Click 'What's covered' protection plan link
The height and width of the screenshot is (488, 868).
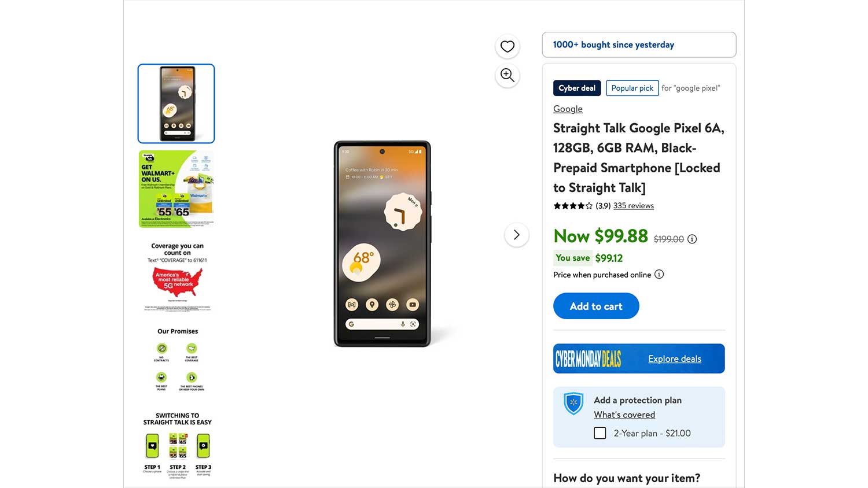pos(624,415)
